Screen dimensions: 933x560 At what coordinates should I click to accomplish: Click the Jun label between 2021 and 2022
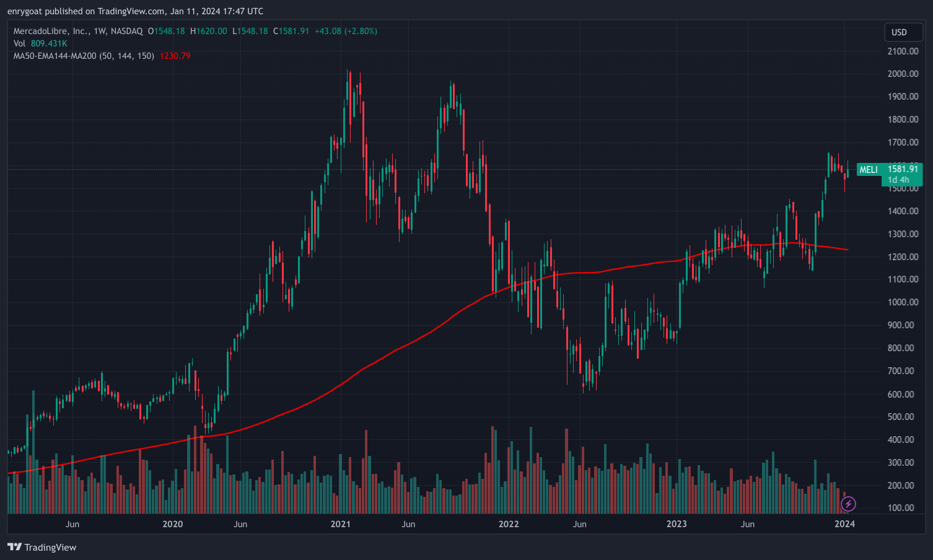408,524
